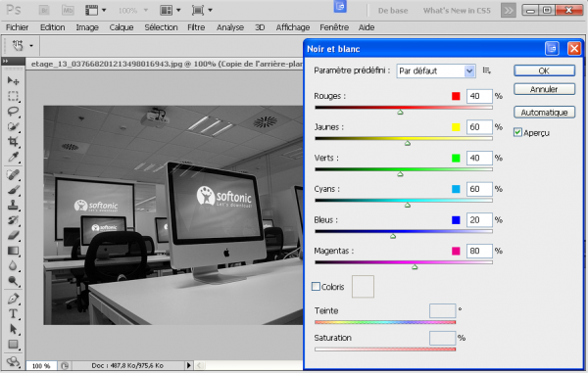Select the Brush tool

click(13, 190)
